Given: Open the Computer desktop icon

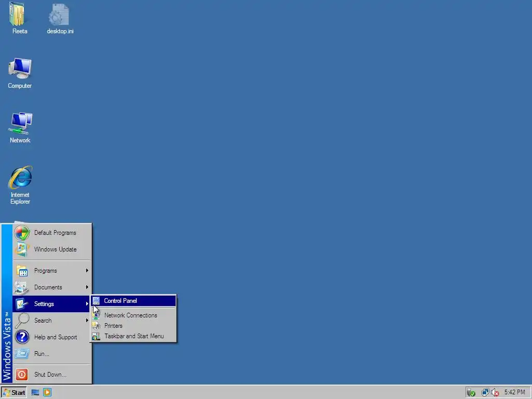Looking at the screenshot, I should (x=20, y=69).
